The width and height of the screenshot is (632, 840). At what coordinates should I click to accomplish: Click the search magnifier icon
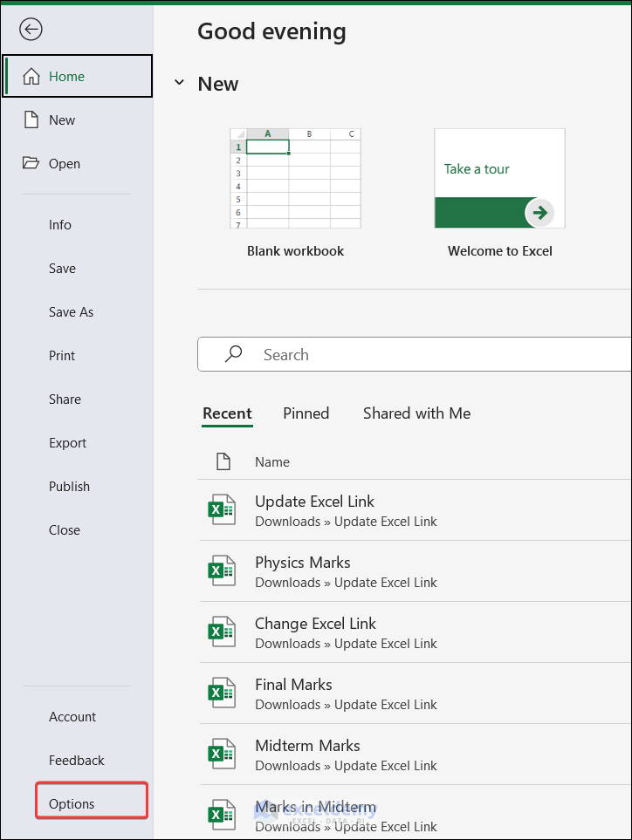pyautogui.click(x=234, y=354)
